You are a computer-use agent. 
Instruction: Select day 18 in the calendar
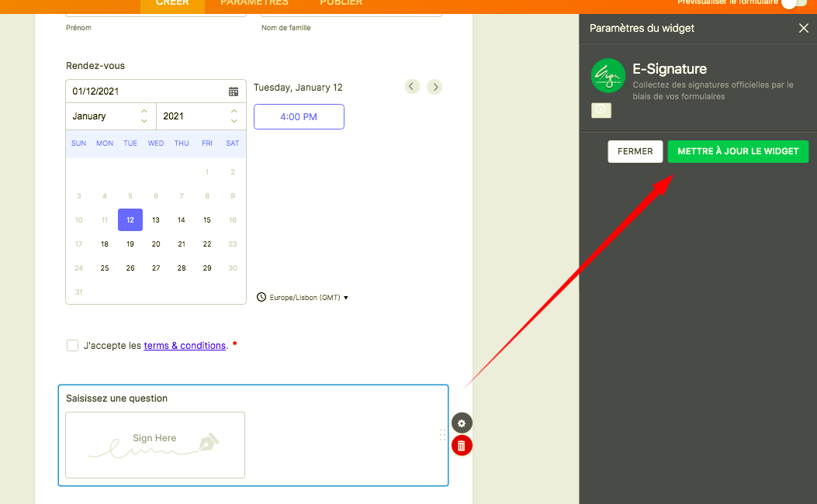[x=105, y=243]
